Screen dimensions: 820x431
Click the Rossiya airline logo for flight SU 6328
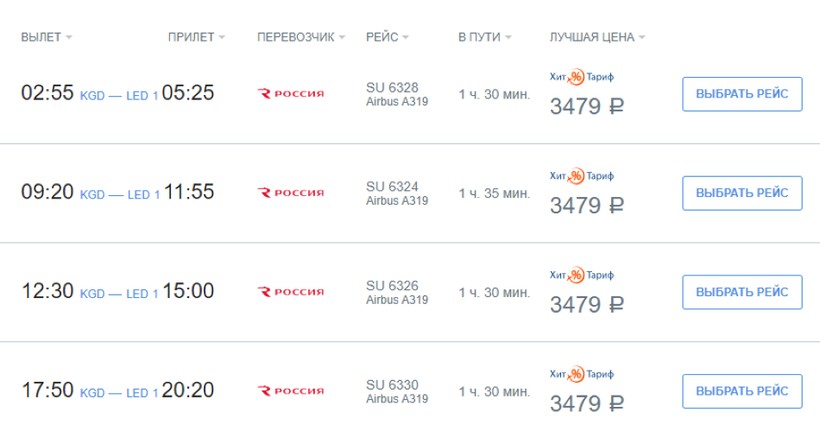291,94
